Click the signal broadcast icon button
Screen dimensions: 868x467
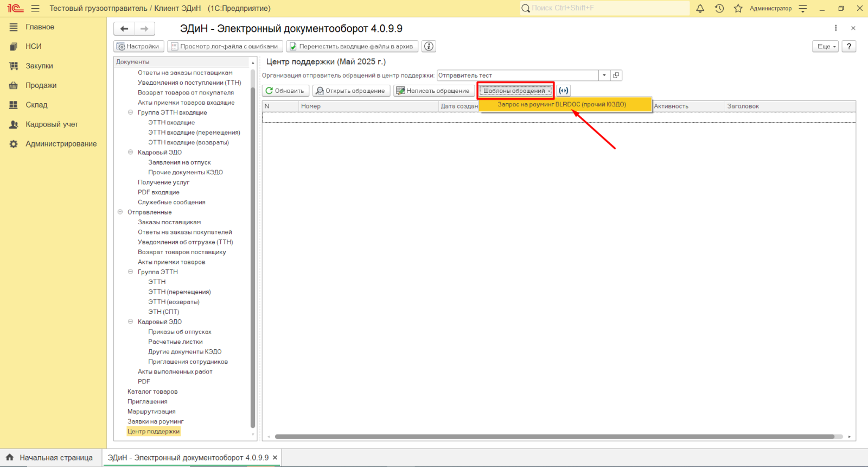click(564, 91)
